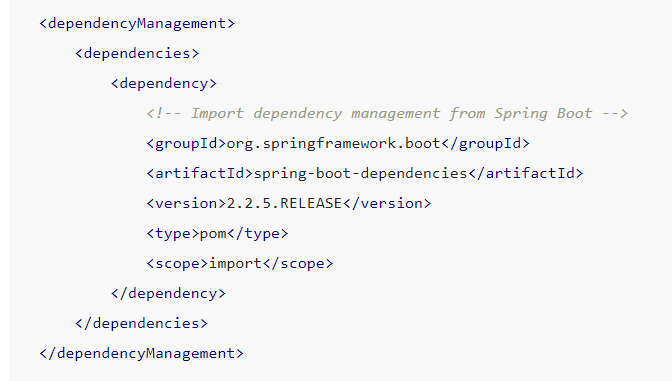Click the <scope>import</scope> line
This screenshot has height=381, width=672.
coord(240,264)
